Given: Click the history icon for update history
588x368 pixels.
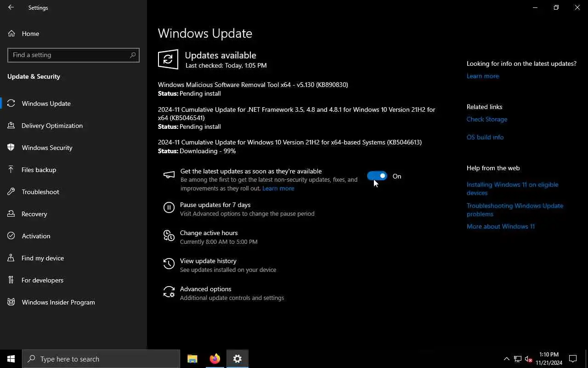Looking at the screenshot, I should point(169,264).
